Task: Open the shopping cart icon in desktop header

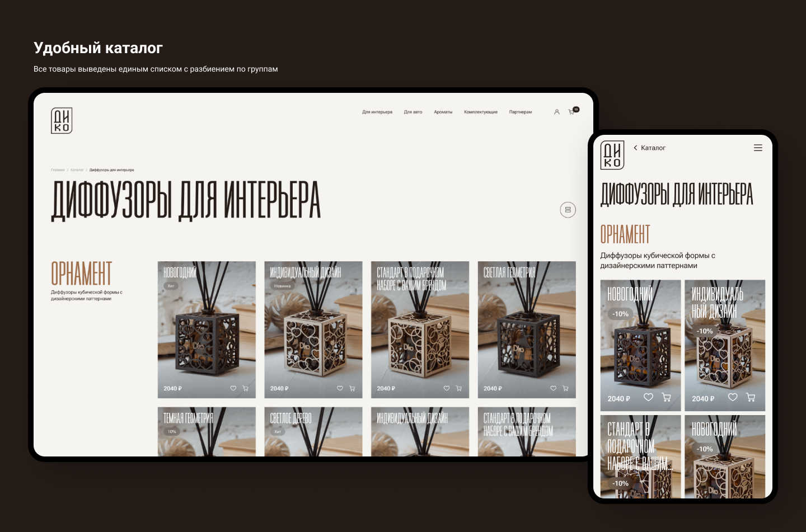Action: [572, 112]
